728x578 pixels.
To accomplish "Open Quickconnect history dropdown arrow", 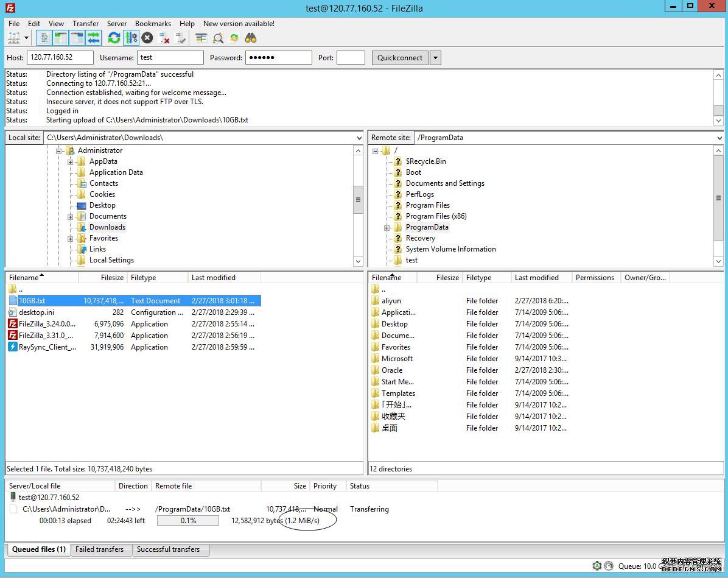I will pyautogui.click(x=435, y=58).
